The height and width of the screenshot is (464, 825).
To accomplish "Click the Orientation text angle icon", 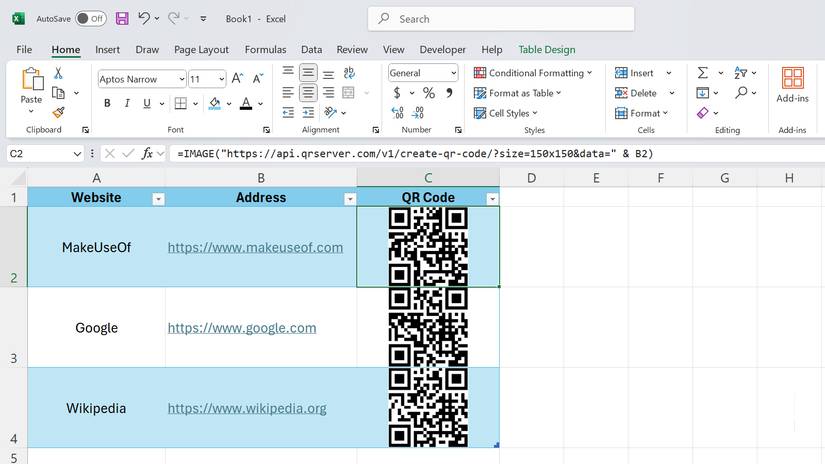I will pyautogui.click(x=330, y=113).
